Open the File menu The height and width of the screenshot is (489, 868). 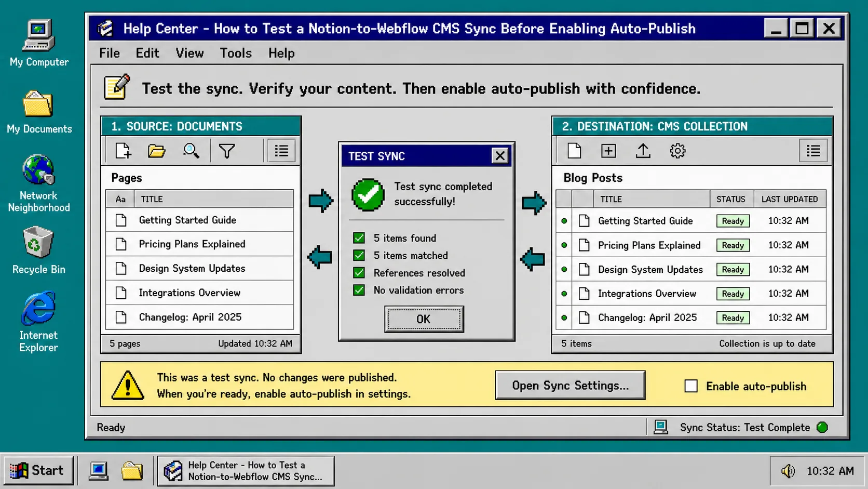pyautogui.click(x=110, y=53)
